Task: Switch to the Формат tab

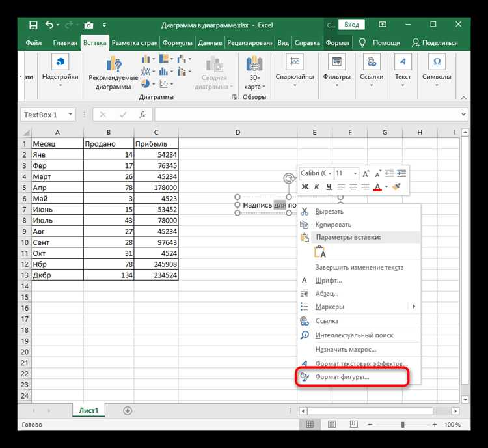Action: (337, 43)
